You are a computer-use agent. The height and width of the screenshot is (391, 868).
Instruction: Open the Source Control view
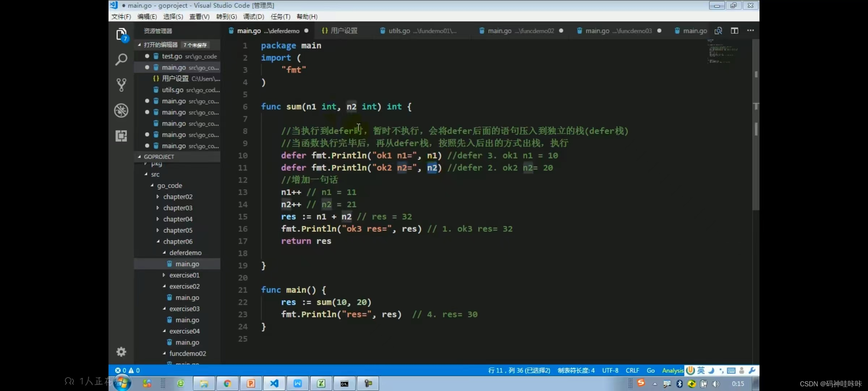pos(121,85)
